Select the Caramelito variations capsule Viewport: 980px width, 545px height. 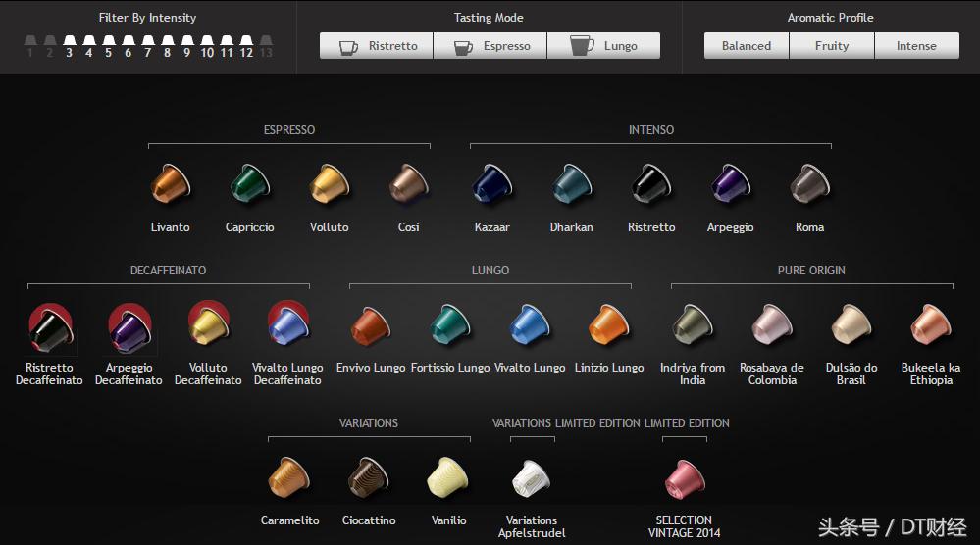click(288, 477)
